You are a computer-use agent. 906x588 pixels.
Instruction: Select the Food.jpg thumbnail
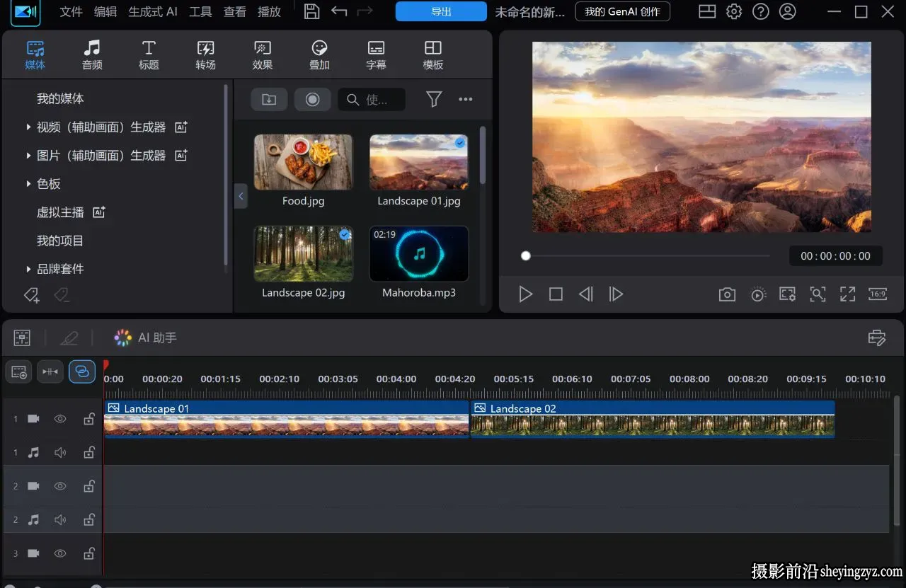[x=304, y=162]
